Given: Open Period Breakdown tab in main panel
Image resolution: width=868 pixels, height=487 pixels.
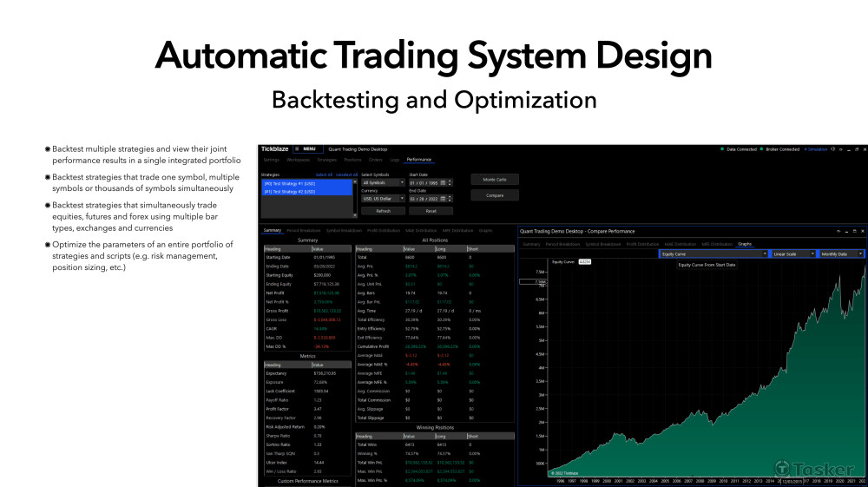Looking at the screenshot, I should coord(303,230).
